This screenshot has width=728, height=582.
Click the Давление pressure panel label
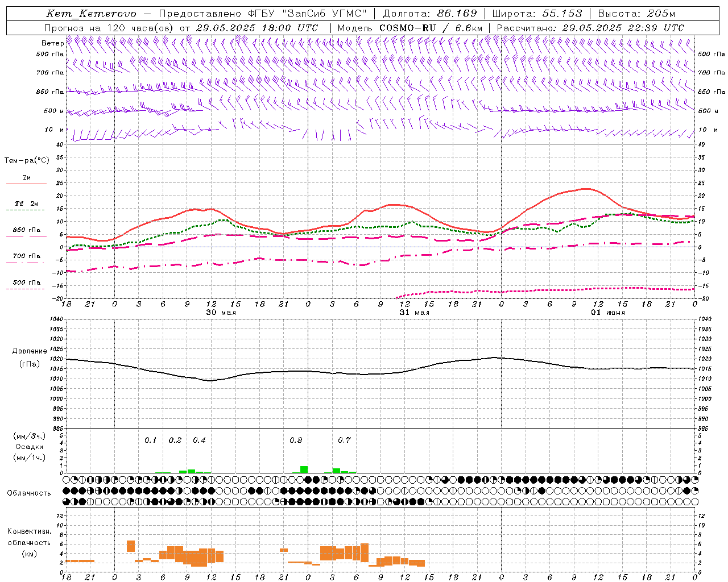click(30, 351)
